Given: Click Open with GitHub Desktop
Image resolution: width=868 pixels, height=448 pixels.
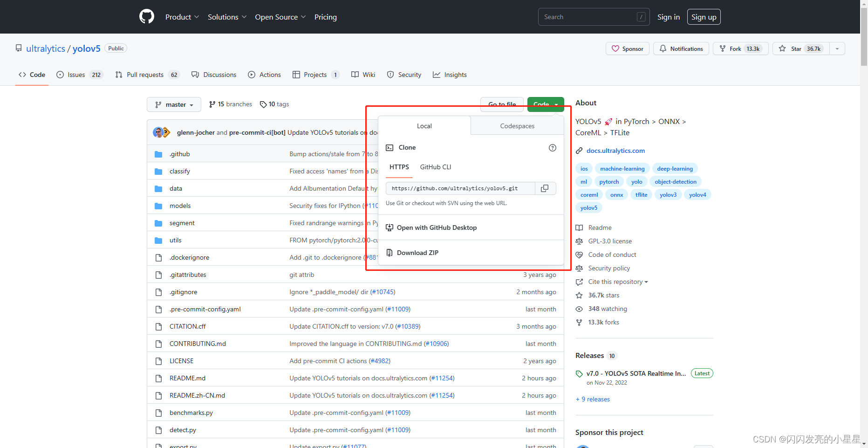Looking at the screenshot, I should [437, 227].
